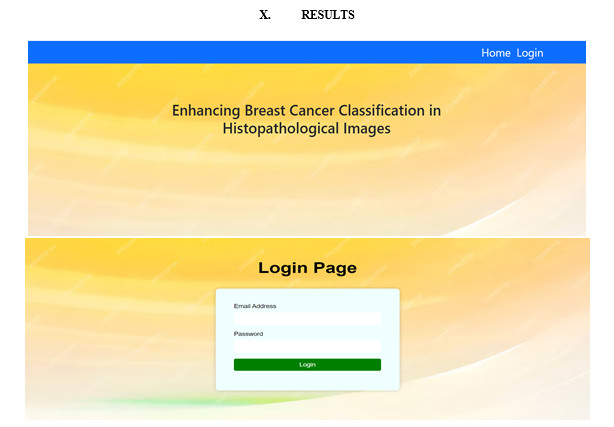
Task: Select the 'Histopathological Images' title line
Action: (x=307, y=129)
